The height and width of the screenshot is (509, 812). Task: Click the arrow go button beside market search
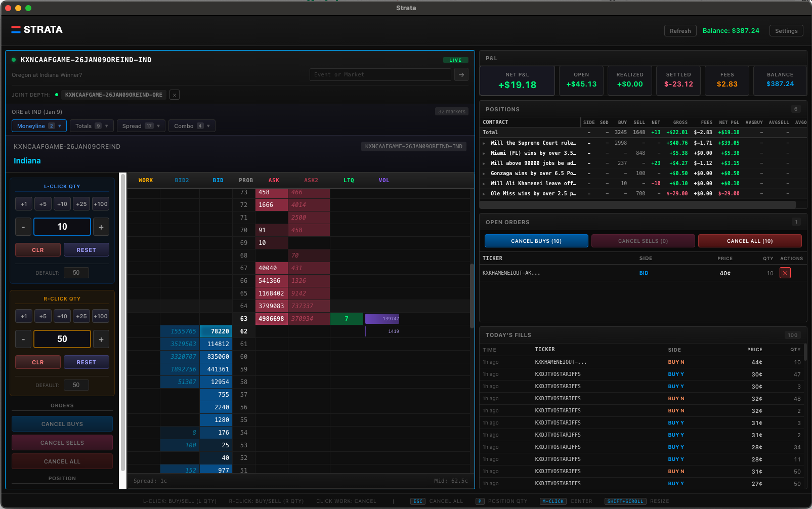[461, 75]
